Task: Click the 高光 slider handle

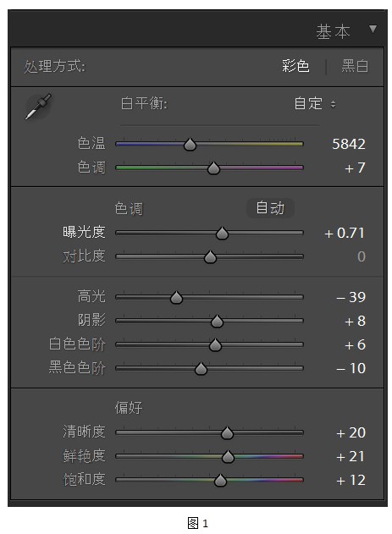Action: tap(176, 297)
